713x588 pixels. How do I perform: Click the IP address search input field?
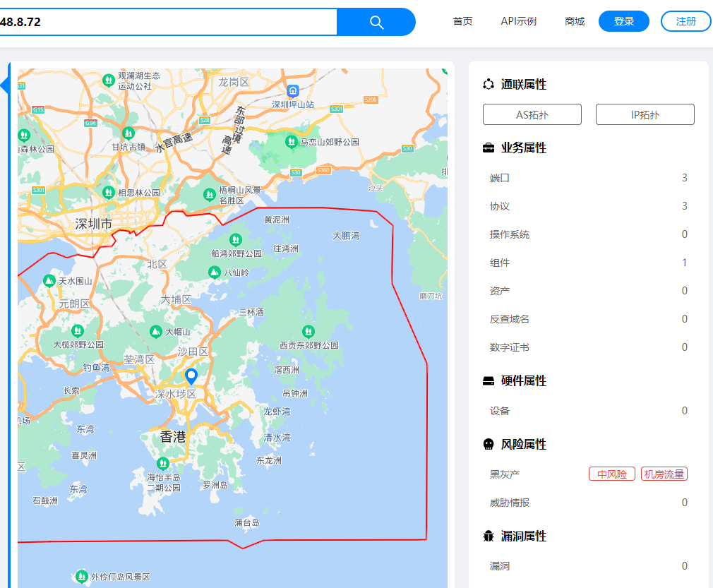click(x=169, y=22)
